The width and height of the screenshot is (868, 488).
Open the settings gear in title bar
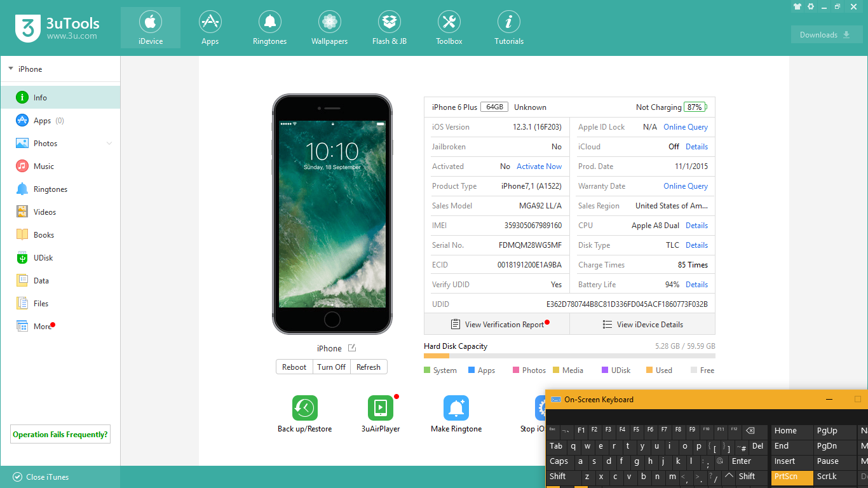point(811,6)
